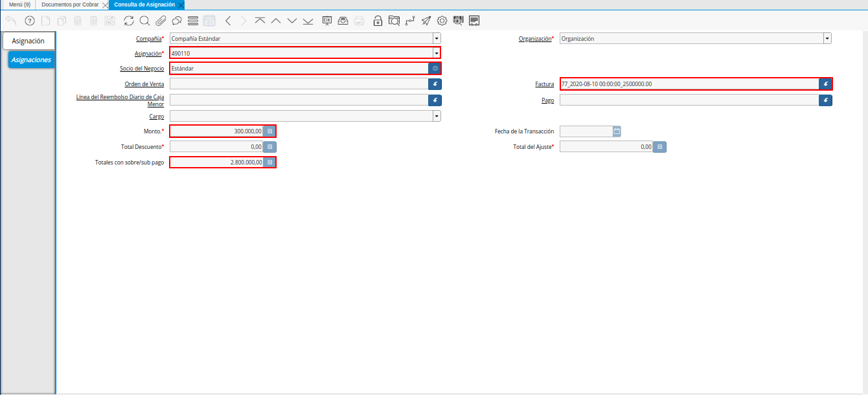Click the Socio del Negocio lookup button
Screen dimensions: 868x395
click(435, 68)
